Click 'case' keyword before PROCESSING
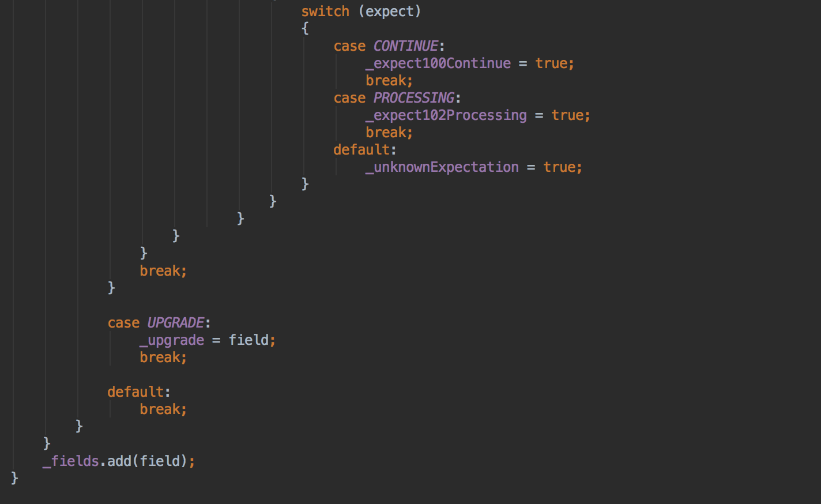Image resolution: width=821 pixels, height=504 pixels. pyautogui.click(x=349, y=98)
